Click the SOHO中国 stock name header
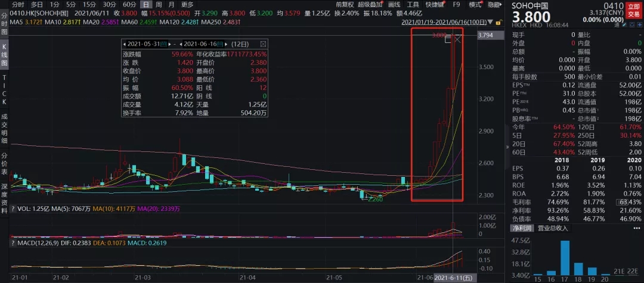Screen dimensions: 644x283 (530, 6)
